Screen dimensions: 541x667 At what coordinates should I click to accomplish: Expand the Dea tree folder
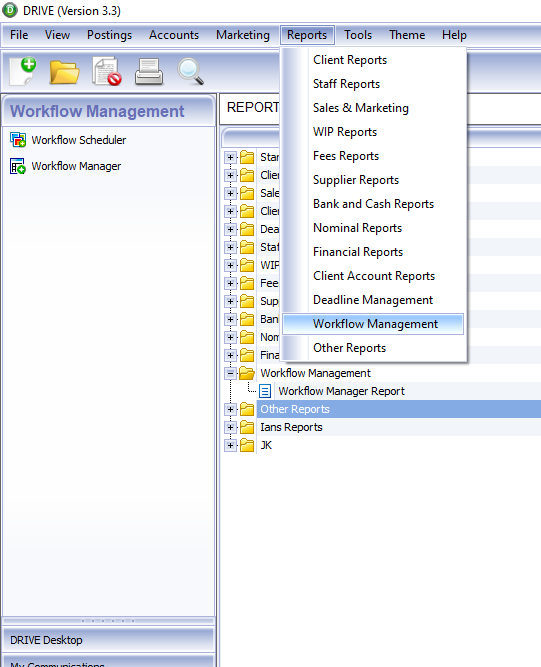click(x=231, y=229)
